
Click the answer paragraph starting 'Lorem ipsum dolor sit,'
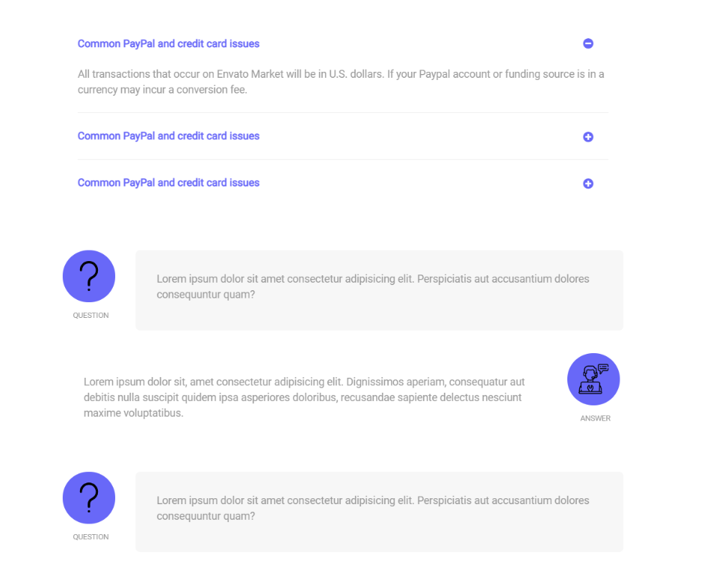[304, 397]
